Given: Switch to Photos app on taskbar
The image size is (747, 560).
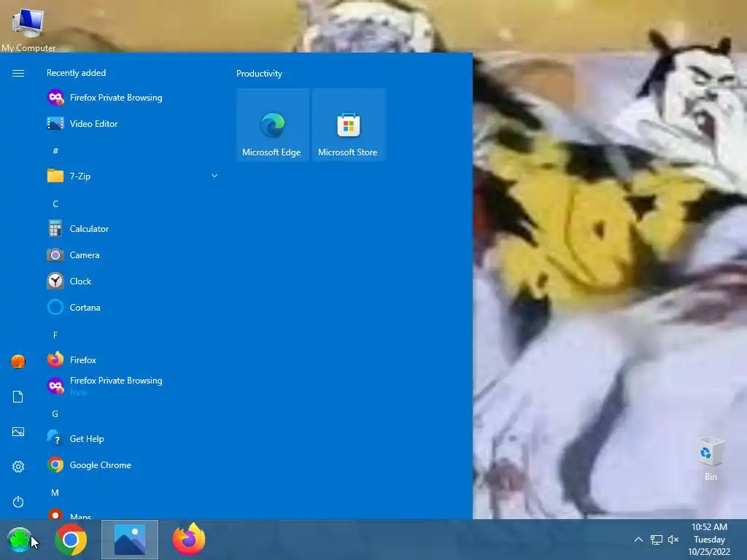Looking at the screenshot, I should click(130, 540).
